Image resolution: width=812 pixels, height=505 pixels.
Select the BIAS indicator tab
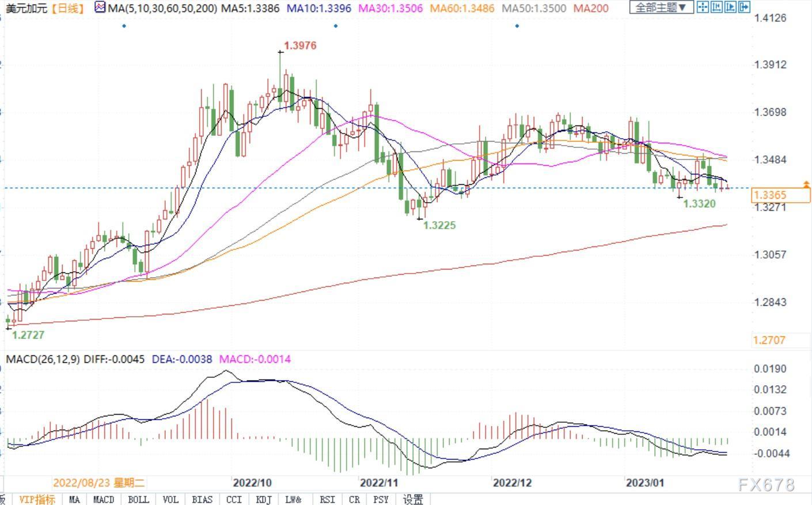tap(202, 499)
